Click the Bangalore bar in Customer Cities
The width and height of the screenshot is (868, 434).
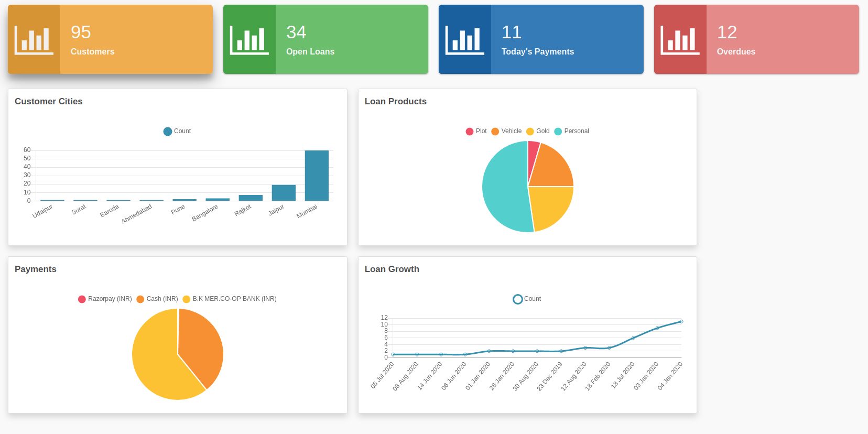(x=218, y=199)
